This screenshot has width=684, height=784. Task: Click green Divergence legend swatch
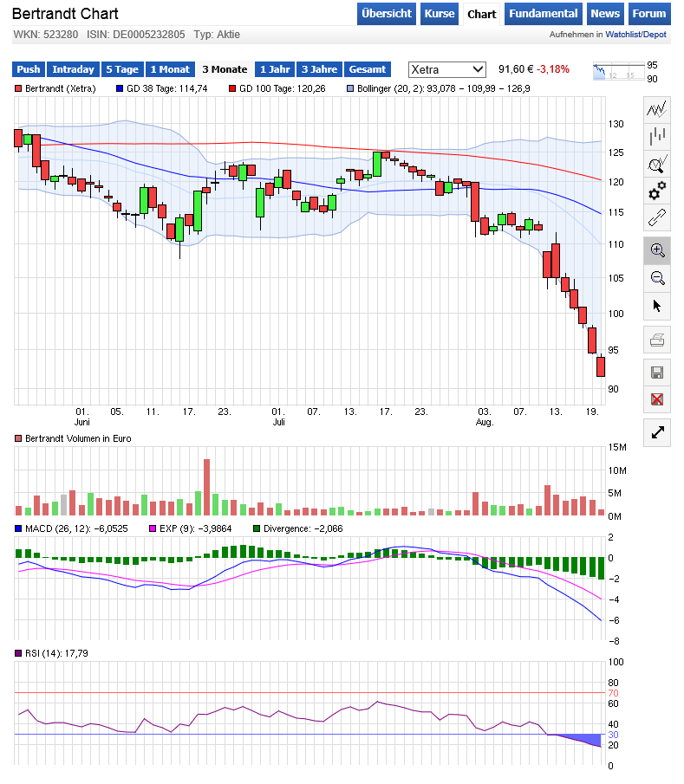[257, 528]
